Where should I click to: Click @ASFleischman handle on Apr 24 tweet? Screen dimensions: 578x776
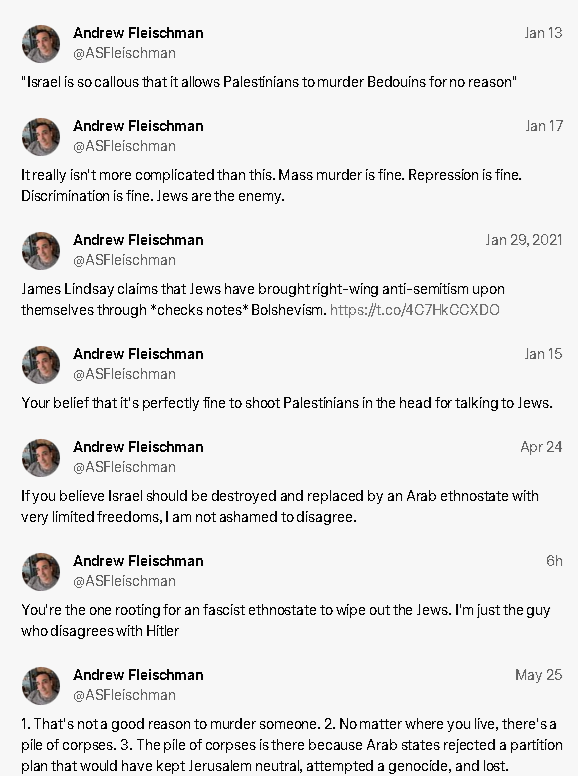pyautogui.click(x=124, y=467)
